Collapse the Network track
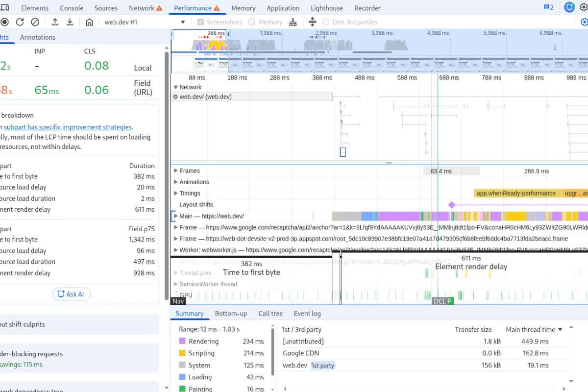Image resolution: width=588 pixels, height=392 pixels. click(x=176, y=87)
